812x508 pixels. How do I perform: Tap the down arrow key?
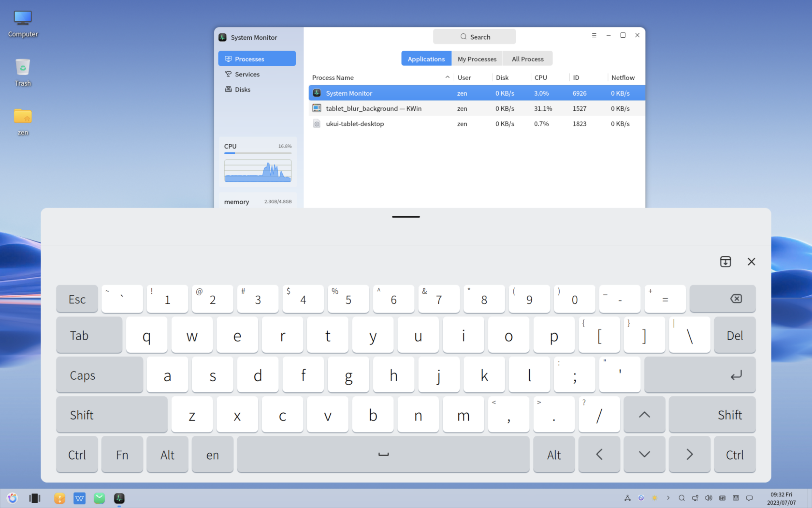coord(644,454)
